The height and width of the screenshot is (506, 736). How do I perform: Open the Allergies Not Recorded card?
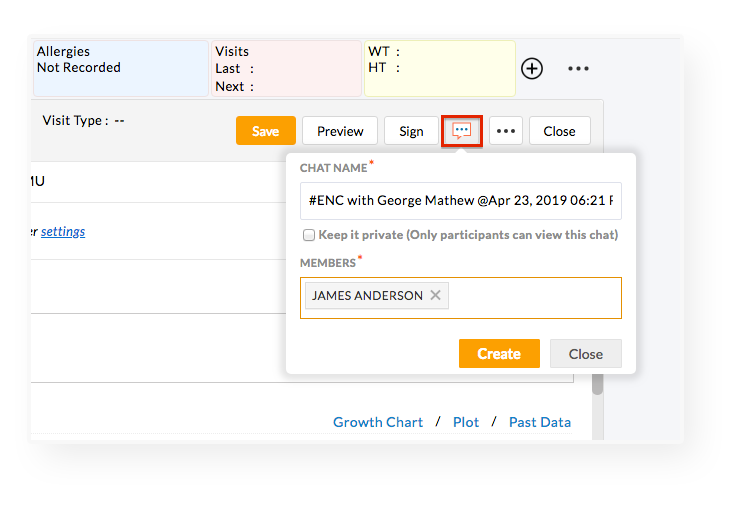pos(119,68)
